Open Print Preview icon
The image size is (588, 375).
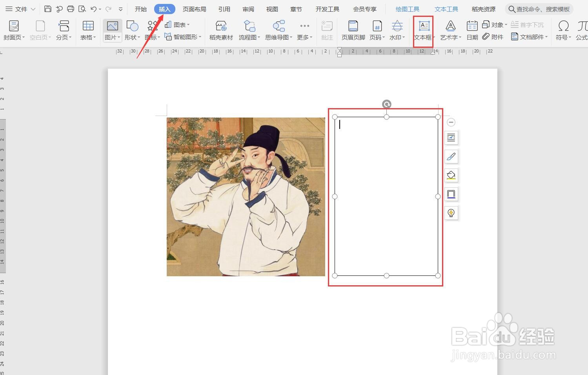[x=82, y=9]
